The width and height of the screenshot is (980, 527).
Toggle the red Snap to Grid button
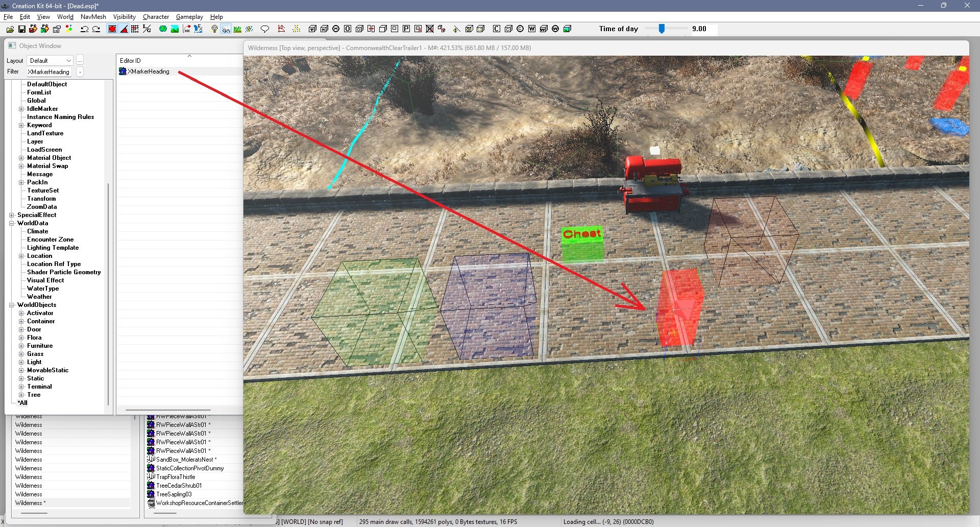point(112,29)
